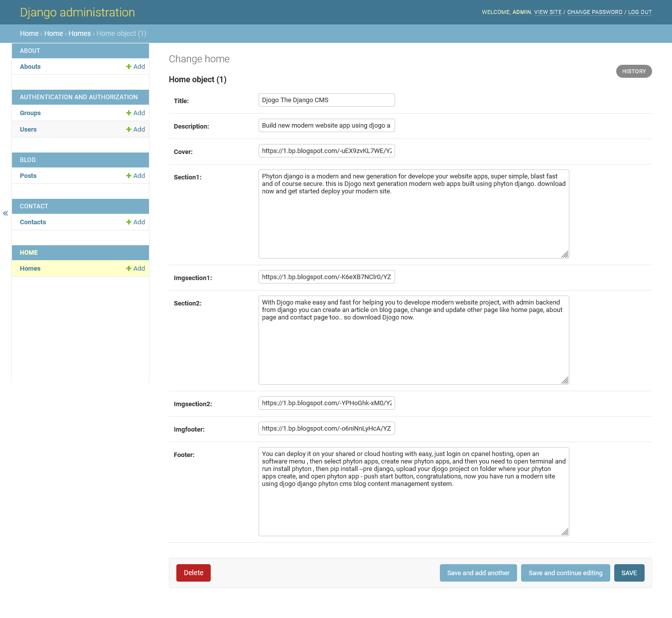Focus the Title input field
The image size is (672, 618).
point(327,100)
